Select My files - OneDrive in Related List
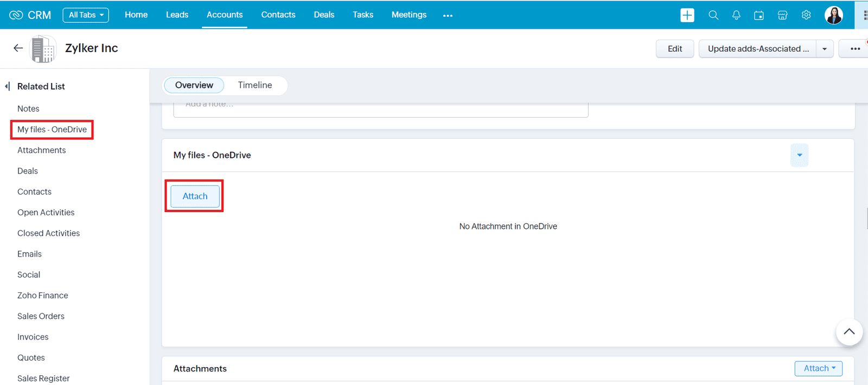Screen dimensions: 868x385 pos(52,130)
